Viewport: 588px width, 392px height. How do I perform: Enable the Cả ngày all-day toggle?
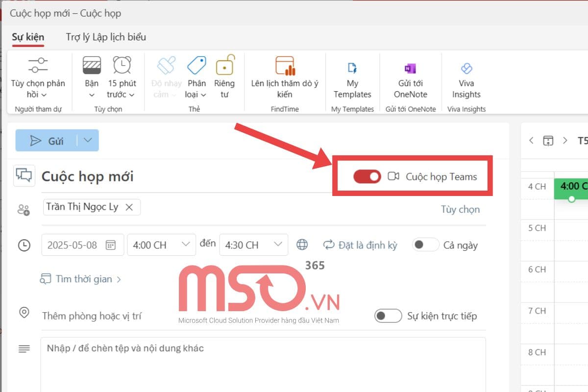tap(425, 245)
